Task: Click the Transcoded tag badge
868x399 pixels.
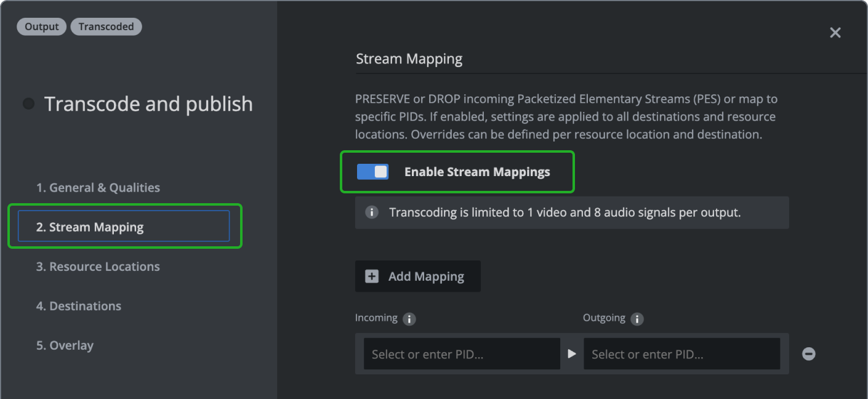Action: click(x=106, y=26)
